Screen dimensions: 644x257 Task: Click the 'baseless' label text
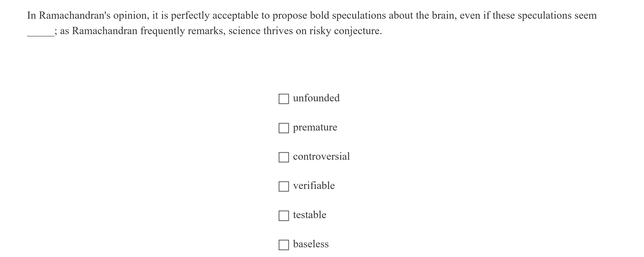[311, 244]
